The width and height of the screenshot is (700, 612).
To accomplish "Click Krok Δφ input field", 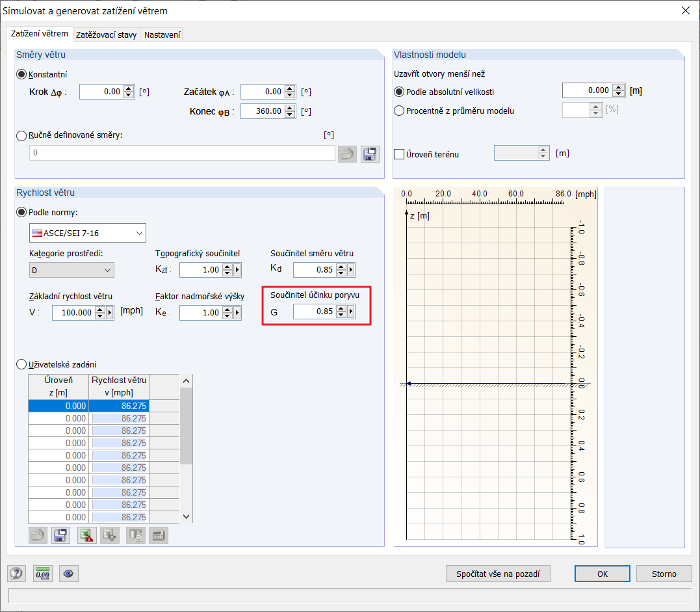I will coord(101,92).
